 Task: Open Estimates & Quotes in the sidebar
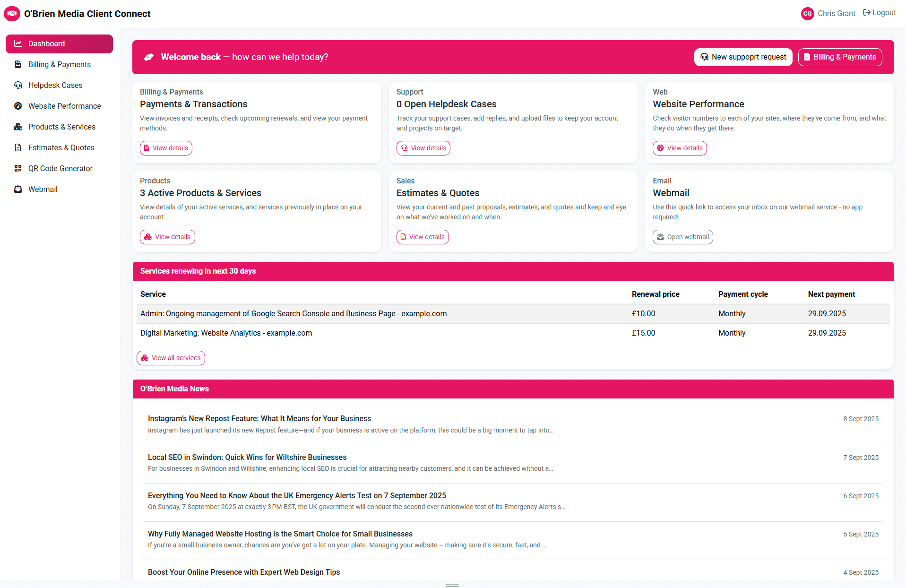tap(61, 147)
